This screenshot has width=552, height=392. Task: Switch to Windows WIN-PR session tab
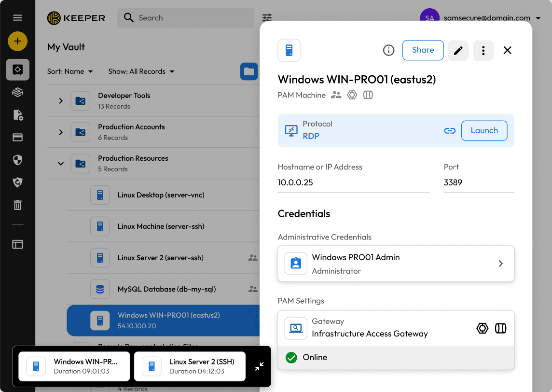tap(74, 366)
